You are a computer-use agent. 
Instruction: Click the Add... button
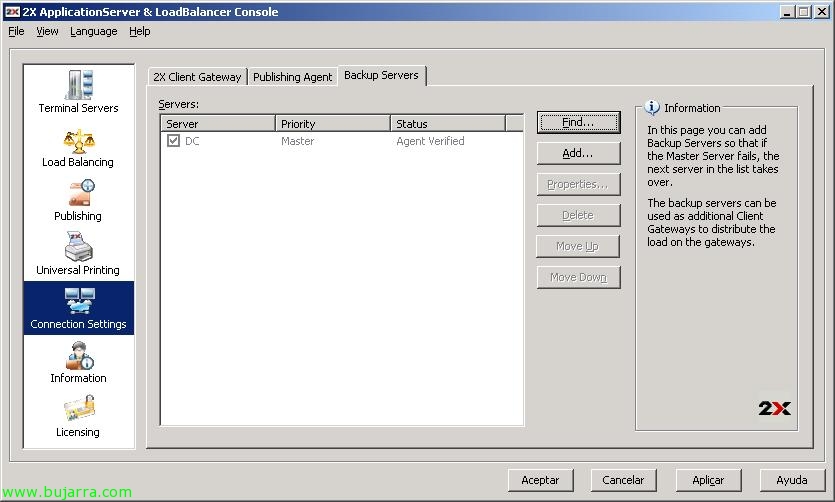point(578,153)
